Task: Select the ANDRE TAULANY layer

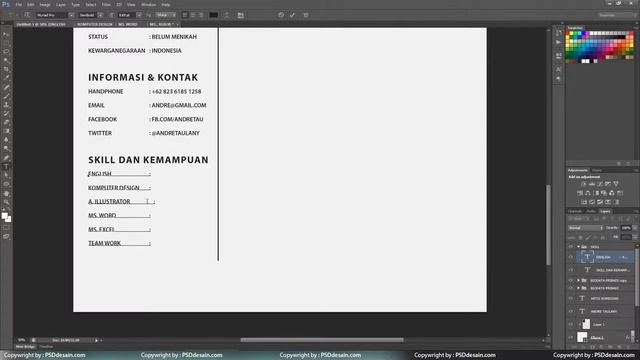Action: point(603,311)
